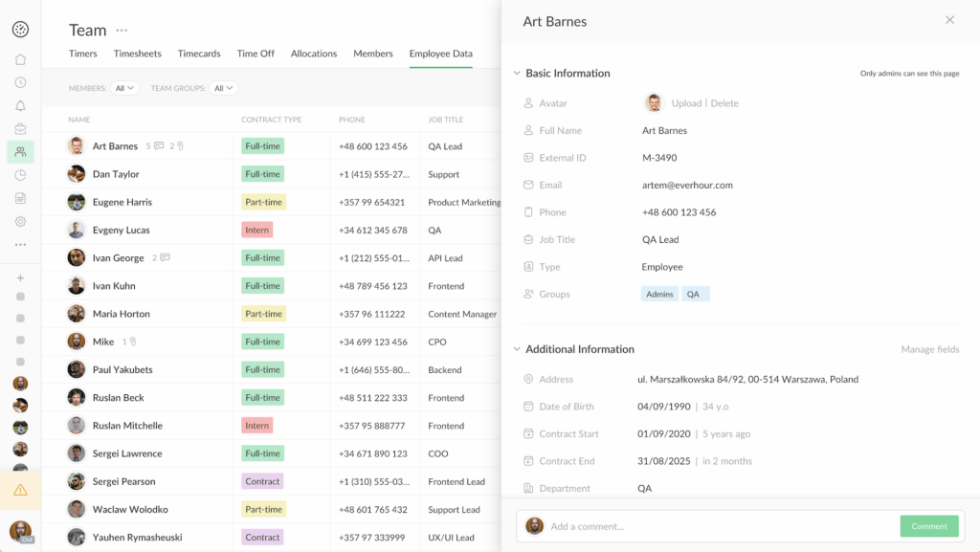Add a new project with the plus icon

tap(19, 277)
